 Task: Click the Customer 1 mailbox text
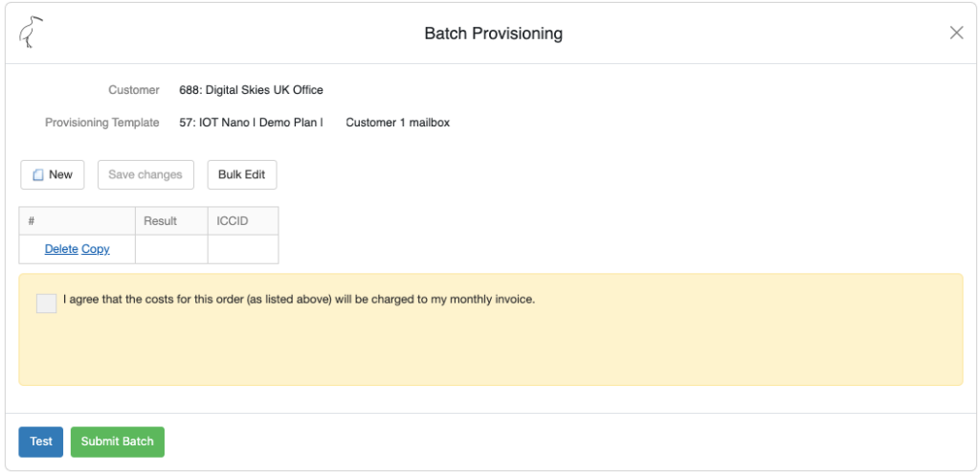point(397,123)
